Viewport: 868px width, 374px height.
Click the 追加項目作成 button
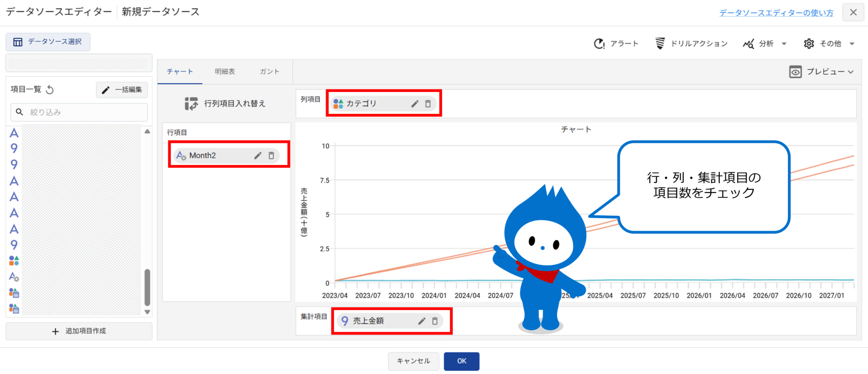tap(79, 331)
